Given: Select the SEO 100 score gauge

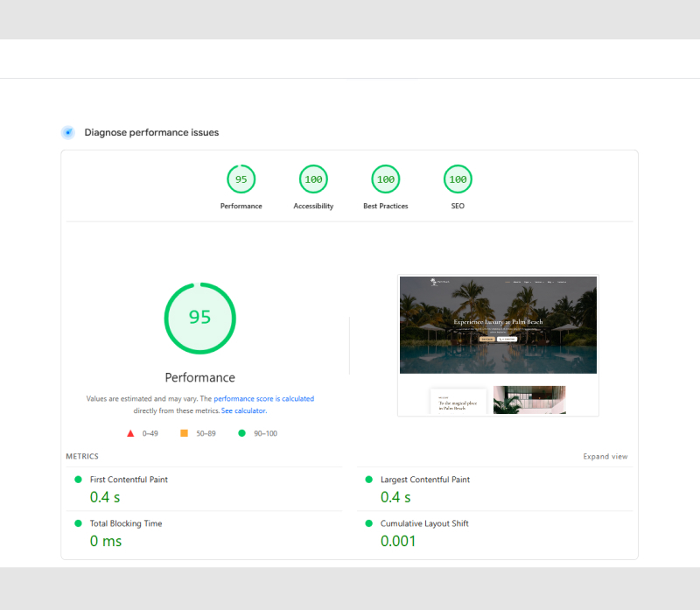Looking at the screenshot, I should tap(458, 179).
